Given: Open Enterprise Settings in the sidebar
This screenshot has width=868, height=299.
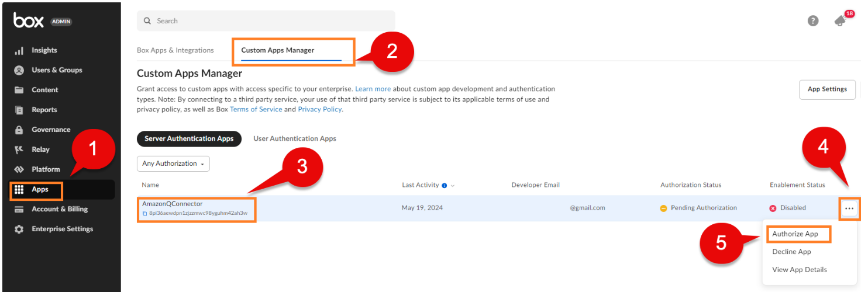Looking at the screenshot, I should tap(62, 229).
